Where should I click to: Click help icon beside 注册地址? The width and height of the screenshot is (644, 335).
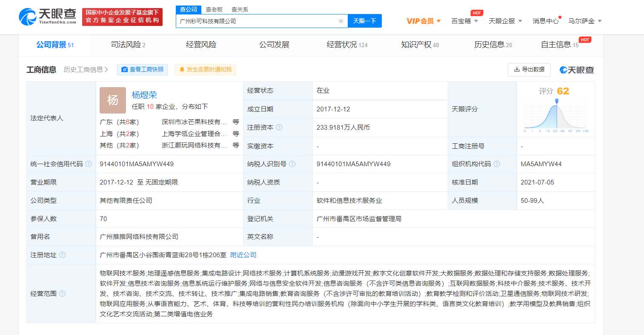62,255
